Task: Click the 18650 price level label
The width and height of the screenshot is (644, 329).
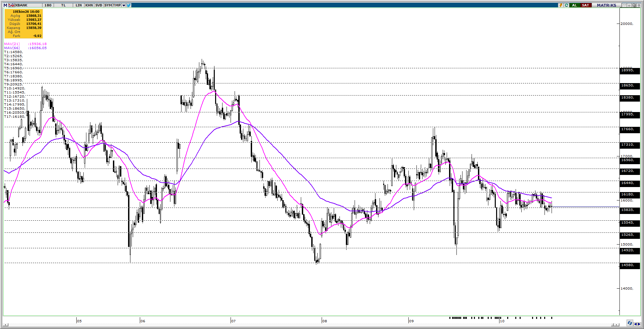Action: click(629, 85)
